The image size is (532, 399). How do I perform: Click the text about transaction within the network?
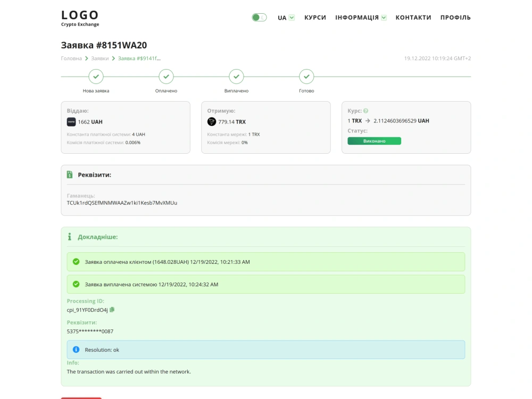coord(129,371)
